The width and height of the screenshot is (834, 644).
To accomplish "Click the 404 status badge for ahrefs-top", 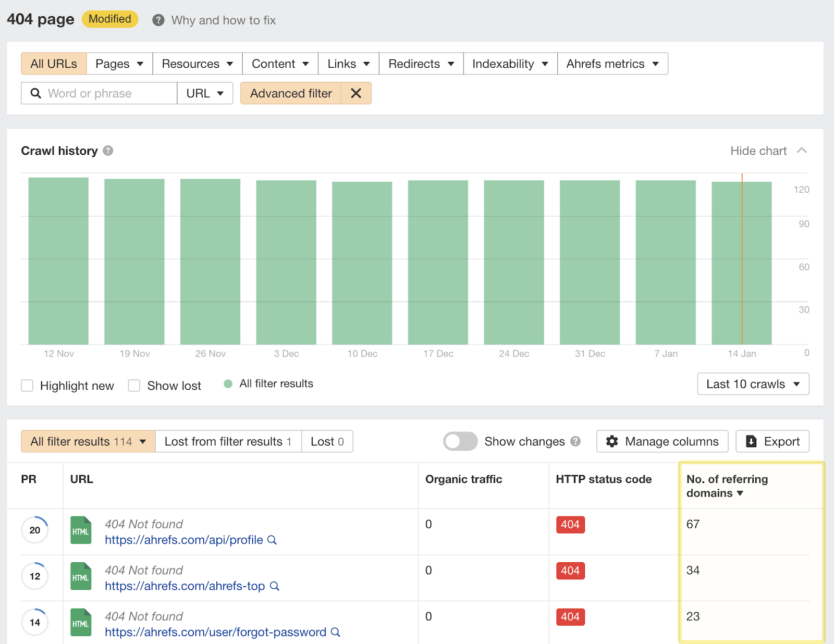I will [570, 571].
